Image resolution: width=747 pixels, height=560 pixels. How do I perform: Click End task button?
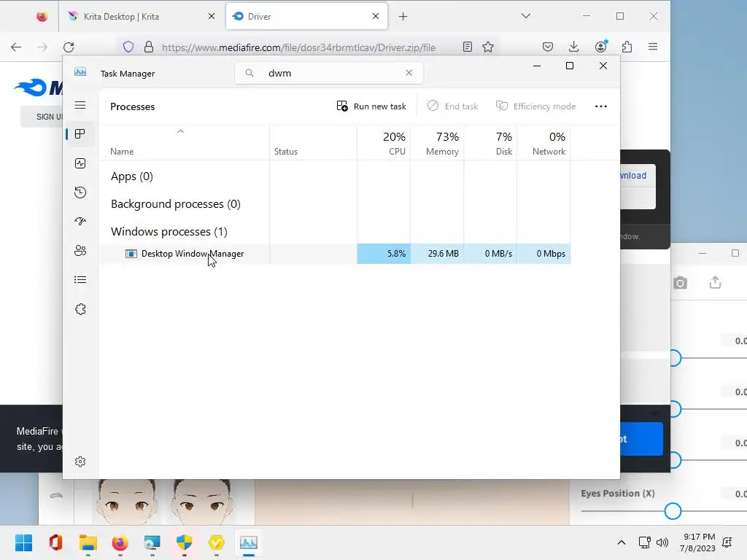pos(452,106)
